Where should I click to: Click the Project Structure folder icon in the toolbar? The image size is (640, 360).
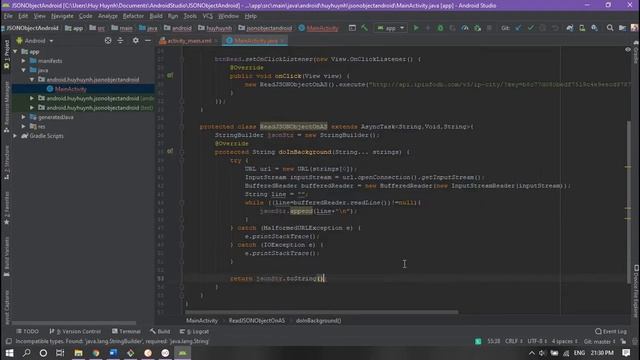tap(622, 28)
